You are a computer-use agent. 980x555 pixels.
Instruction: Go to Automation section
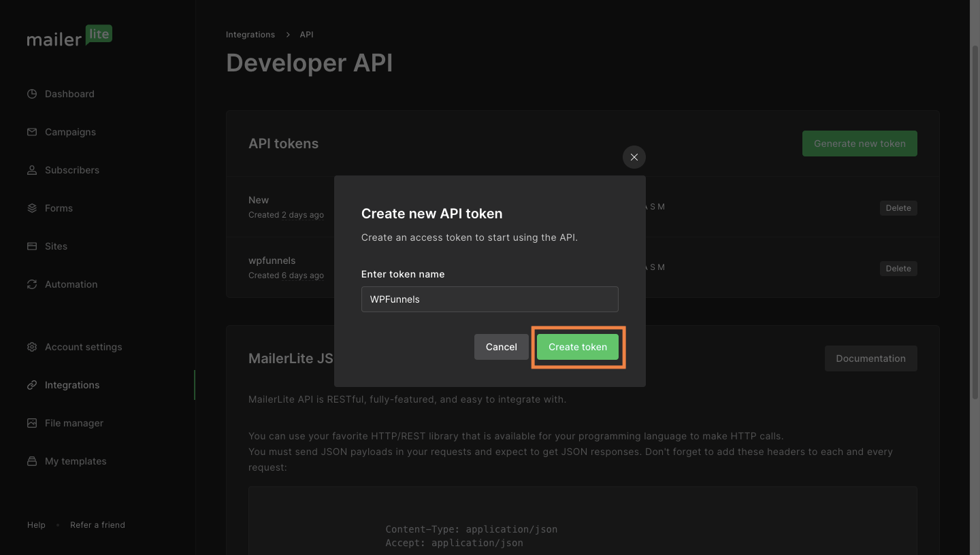[x=71, y=284]
